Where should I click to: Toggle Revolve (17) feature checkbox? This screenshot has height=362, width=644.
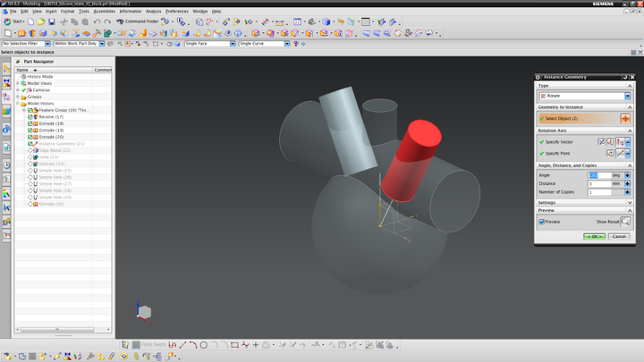[x=30, y=117]
